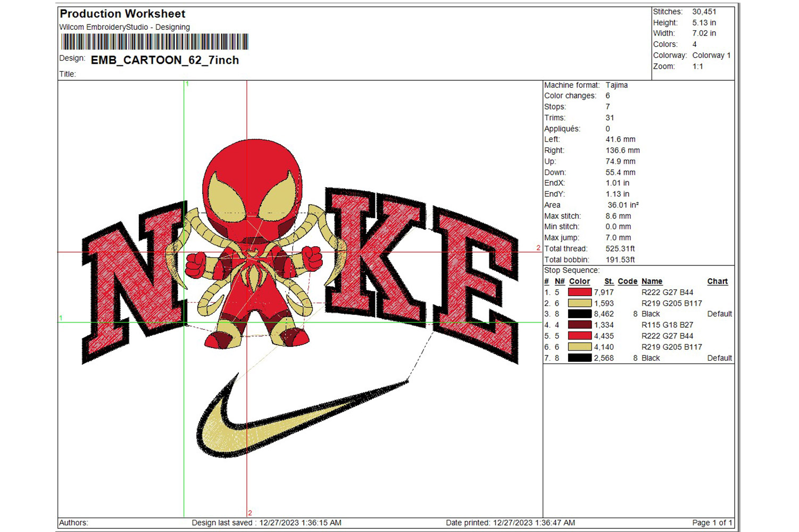This screenshot has width=799, height=532.
Task: Select the tan swatch in stop row 2
Action: point(579,303)
